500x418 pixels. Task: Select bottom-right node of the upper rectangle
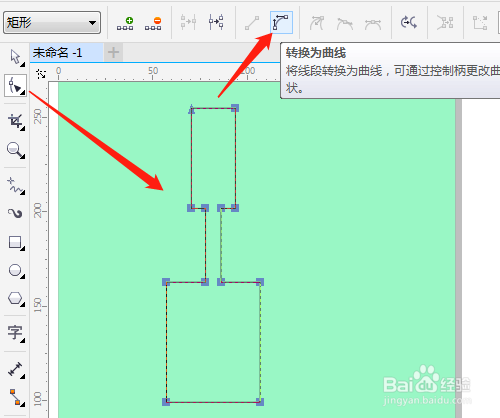pos(235,208)
